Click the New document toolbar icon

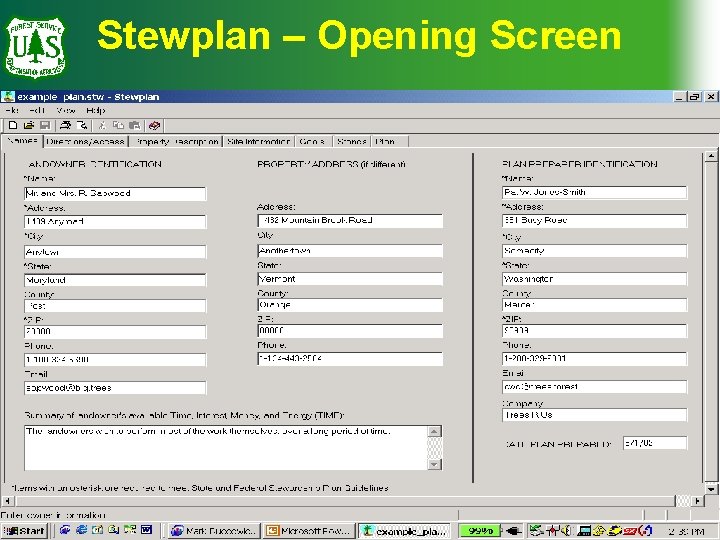[x=13, y=125]
